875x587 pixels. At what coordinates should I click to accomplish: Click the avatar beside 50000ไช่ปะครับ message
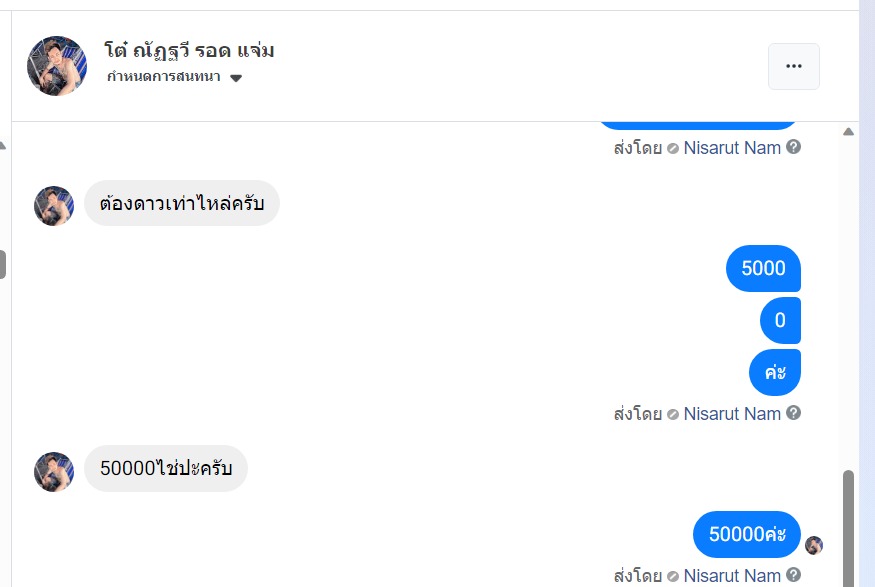tap(54, 471)
